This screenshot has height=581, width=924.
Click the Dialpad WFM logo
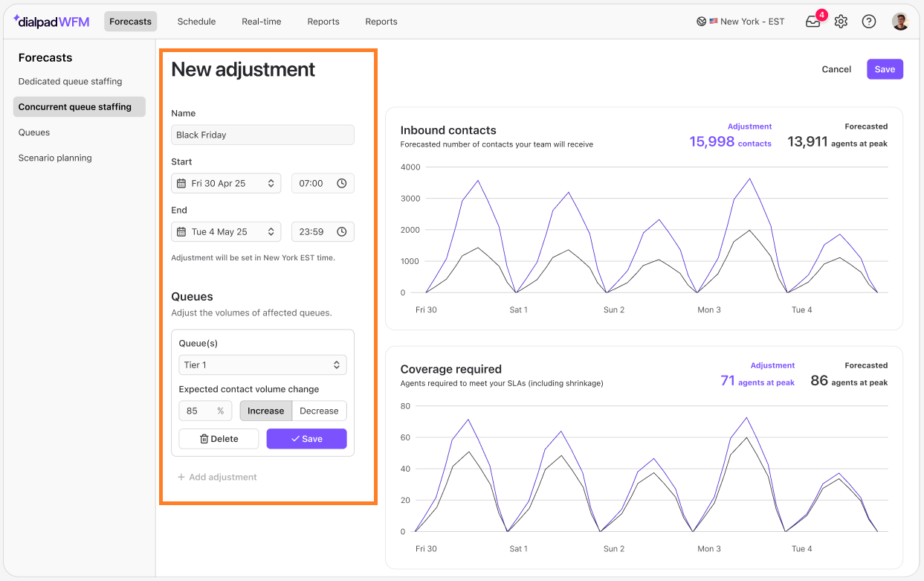(51, 22)
